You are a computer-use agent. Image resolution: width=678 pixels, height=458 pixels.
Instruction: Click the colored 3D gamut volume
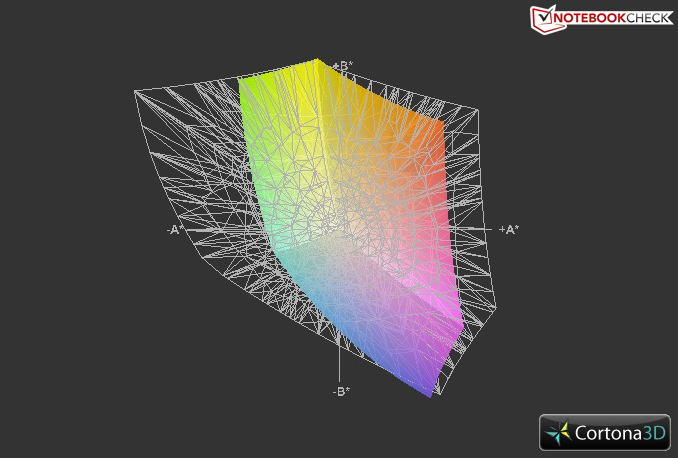350,228
